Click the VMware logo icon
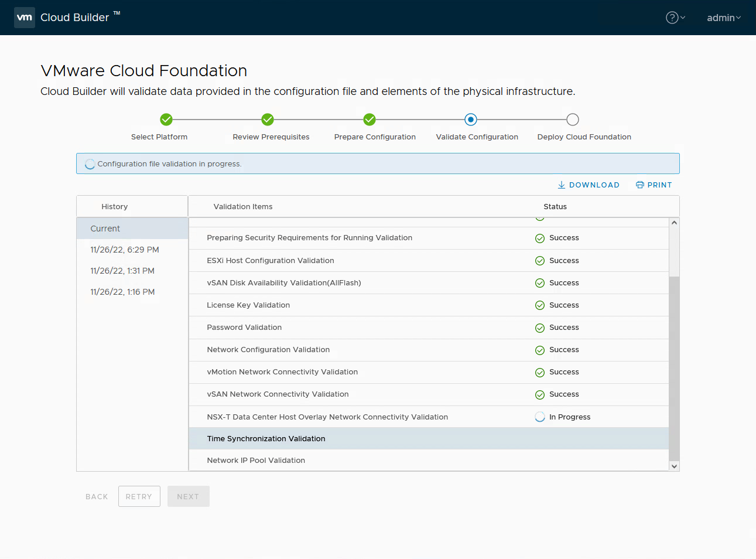This screenshot has width=756, height=559. pos(24,17)
